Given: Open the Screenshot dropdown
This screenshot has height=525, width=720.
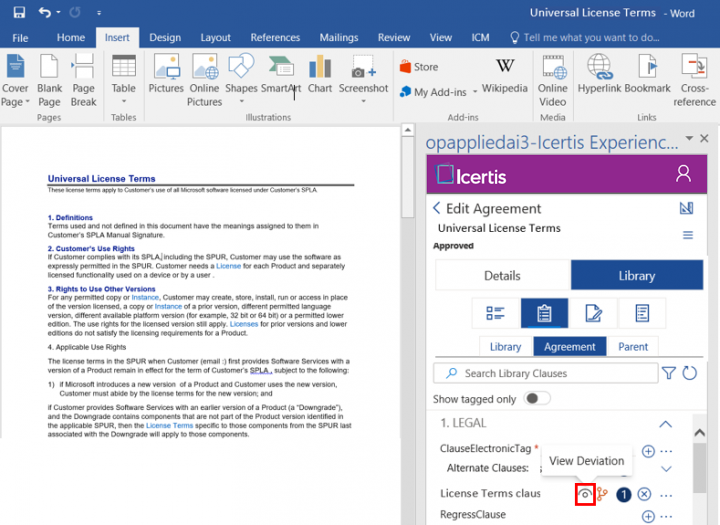Looking at the screenshot, I should point(363,78).
